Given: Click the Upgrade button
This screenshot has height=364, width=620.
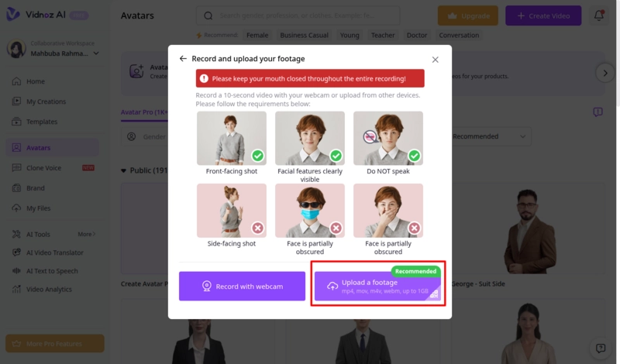Looking at the screenshot, I should coord(468,15).
